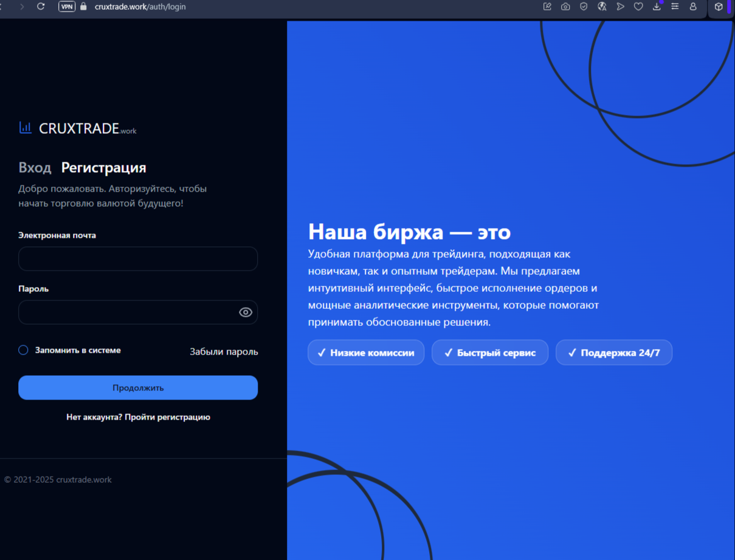Click the 'Электронная почта' input field
The height and width of the screenshot is (560, 735).
click(x=138, y=259)
